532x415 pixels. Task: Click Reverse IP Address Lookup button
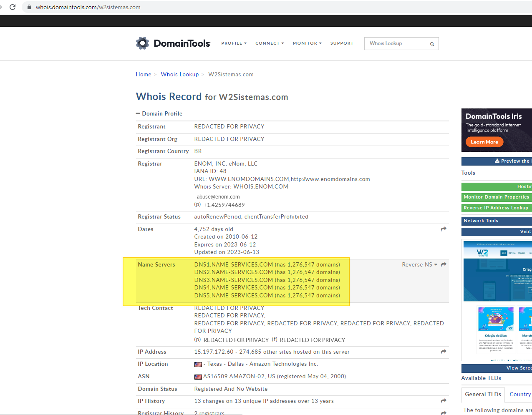point(497,208)
